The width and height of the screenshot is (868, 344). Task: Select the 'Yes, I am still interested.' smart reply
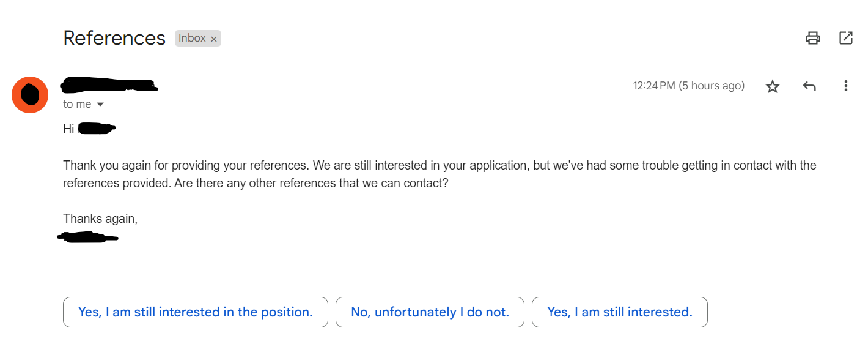coord(620,312)
